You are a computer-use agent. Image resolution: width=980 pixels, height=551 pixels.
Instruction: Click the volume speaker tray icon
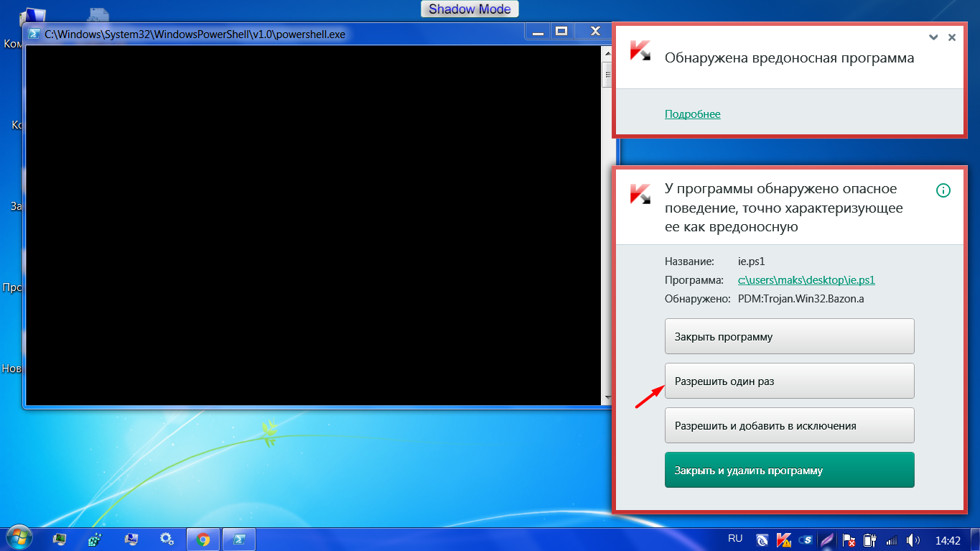click(x=913, y=540)
